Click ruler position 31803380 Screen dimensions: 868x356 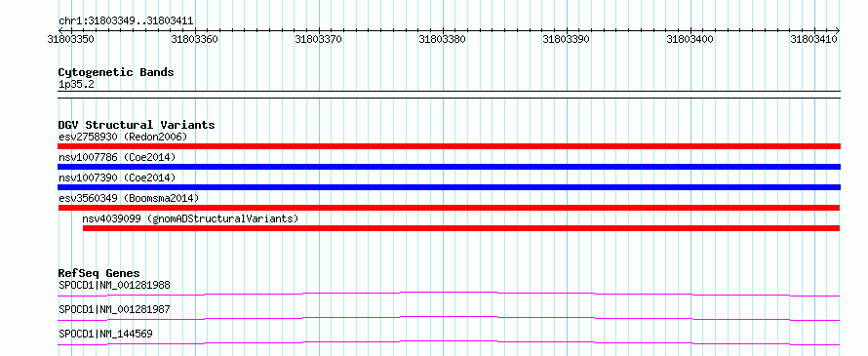pyautogui.click(x=443, y=39)
